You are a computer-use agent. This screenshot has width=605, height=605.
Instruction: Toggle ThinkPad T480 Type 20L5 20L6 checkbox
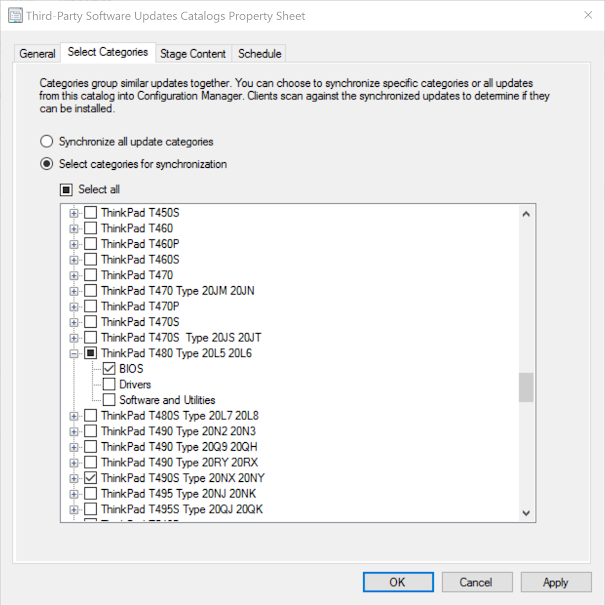point(90,353)
